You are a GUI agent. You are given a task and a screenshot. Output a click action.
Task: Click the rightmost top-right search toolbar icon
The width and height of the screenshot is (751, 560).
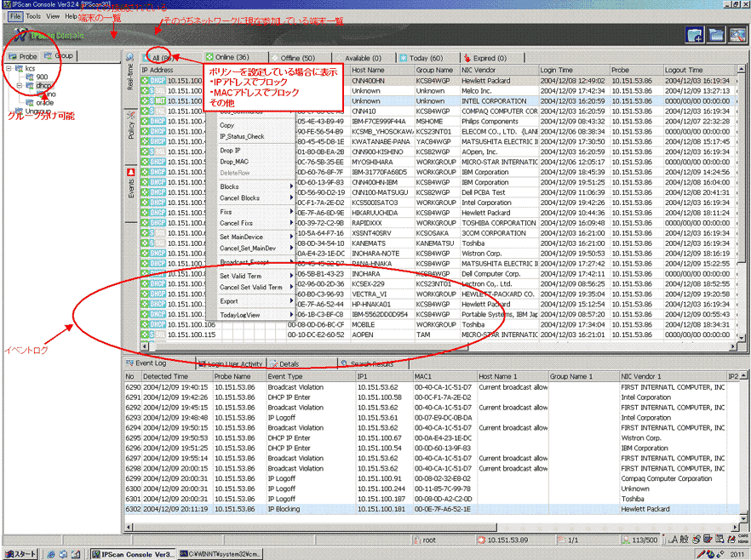[x=737, y=35]
